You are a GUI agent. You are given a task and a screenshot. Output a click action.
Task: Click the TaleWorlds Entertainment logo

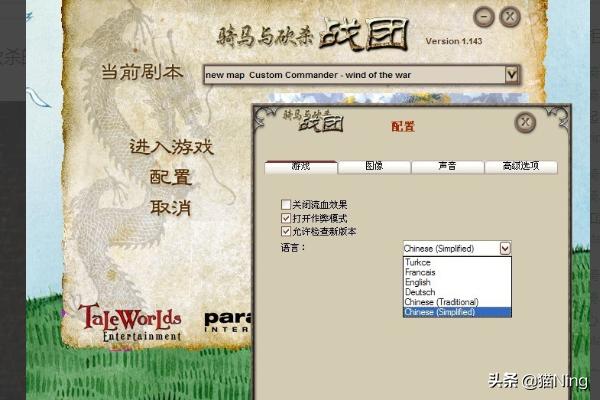(130, 322)
